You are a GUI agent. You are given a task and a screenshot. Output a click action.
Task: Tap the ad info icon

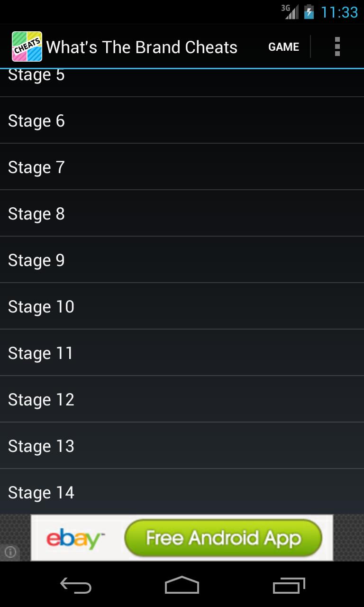click(10, 552)
